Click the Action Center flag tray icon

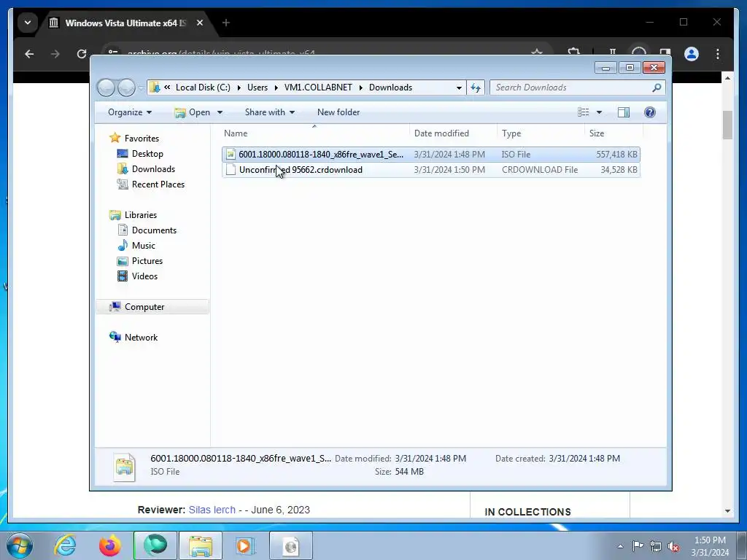638,545
